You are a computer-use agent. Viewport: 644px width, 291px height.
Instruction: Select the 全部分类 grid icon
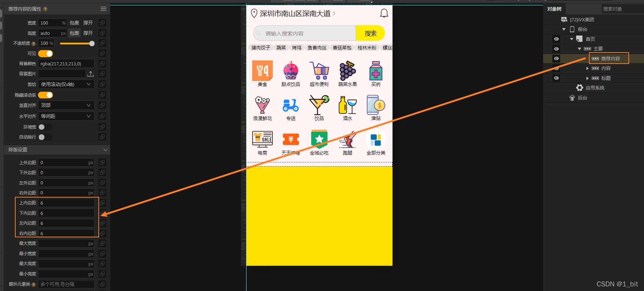tap(376, 140)
